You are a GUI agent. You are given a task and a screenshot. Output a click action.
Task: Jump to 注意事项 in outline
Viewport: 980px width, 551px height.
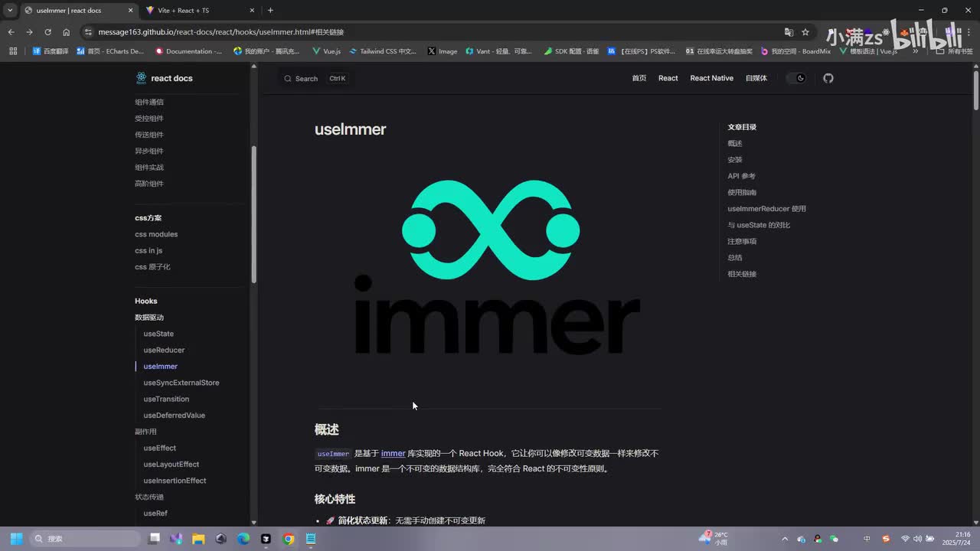pos(742,241)
